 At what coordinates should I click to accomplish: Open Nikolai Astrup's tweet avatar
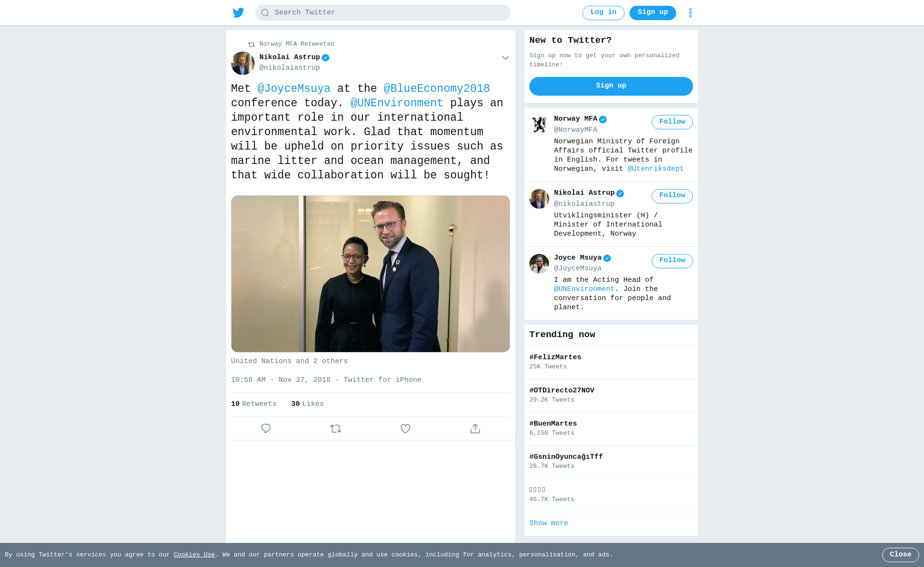point(243,63)
